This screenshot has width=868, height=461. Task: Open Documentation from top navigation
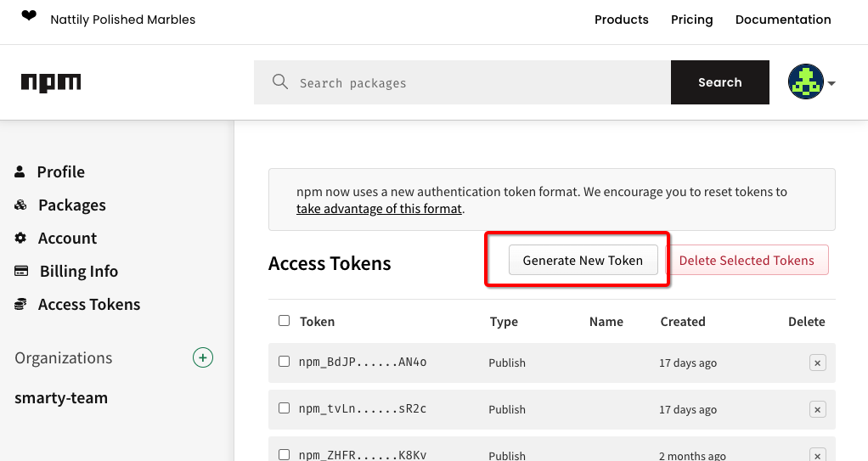pyautogui.click(x=782, y=20)
